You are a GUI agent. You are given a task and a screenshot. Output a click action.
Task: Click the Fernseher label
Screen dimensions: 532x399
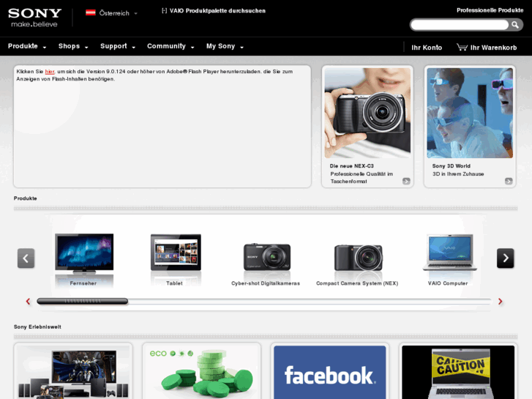83,283
